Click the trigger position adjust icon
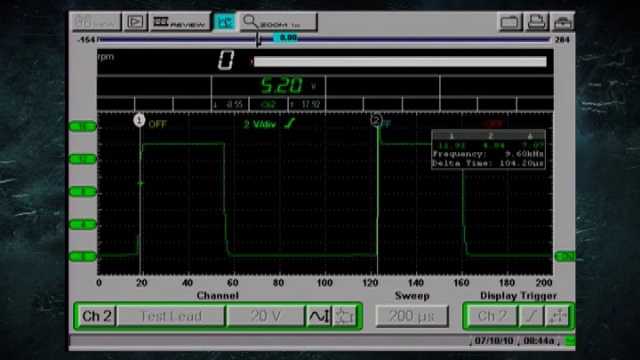The image size is (640, 360). 558,316
